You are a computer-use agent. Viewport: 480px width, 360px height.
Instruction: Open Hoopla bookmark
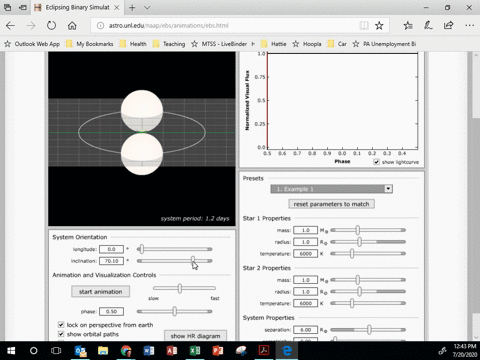pyautogui.click(x=307, y=44)
